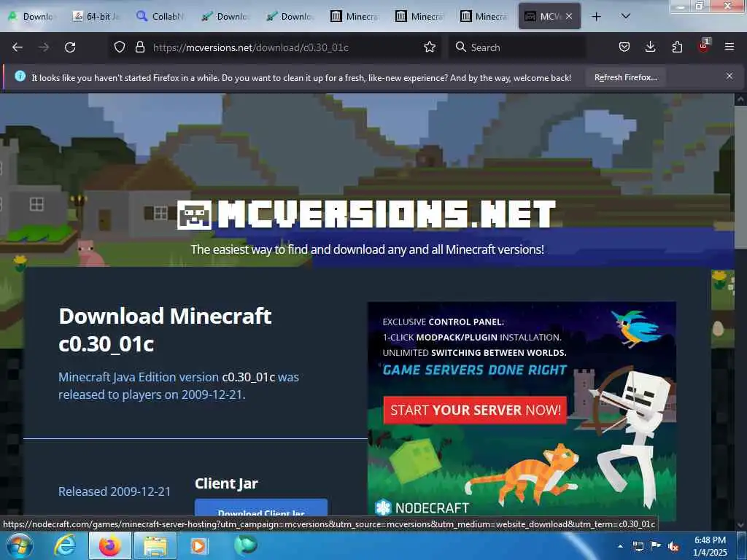View site security padlock info
Screen dimensions: 747x560
(x=139, y=47)
